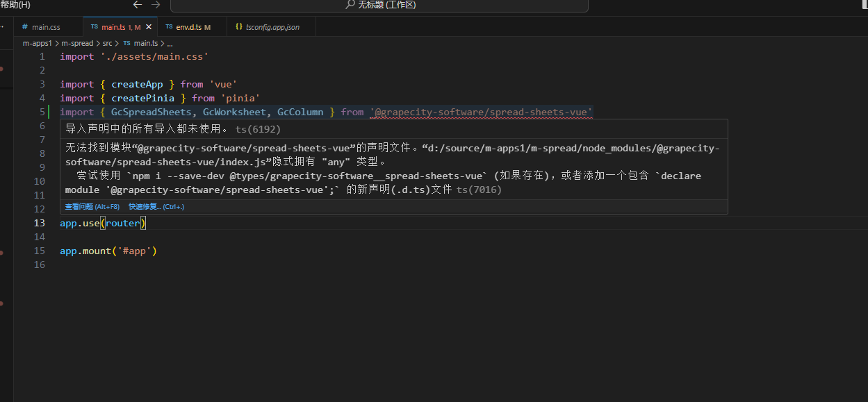Viewport: 868px width, 402px height.
Task: Click the {} icon on tsconfig.app.json tab
Action: click(238, 27)
